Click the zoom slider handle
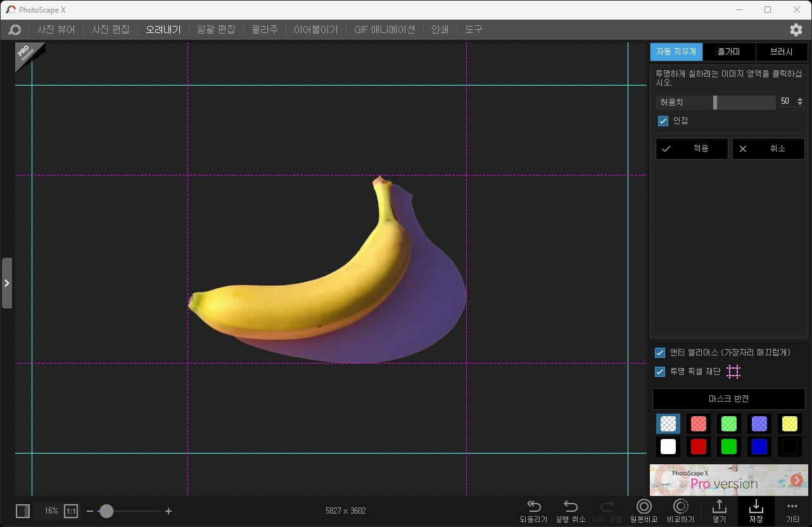The image size is (812, 527). (106, 511)
